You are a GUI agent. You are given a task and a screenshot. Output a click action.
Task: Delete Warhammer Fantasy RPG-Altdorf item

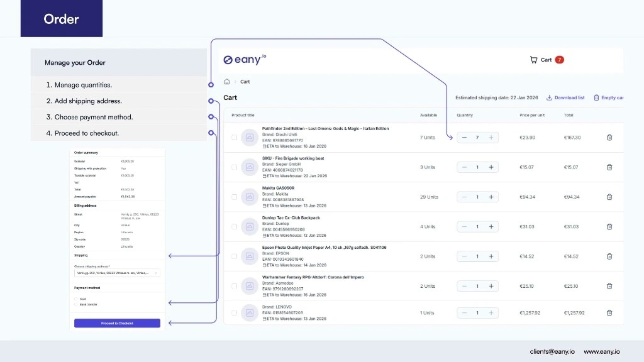tap(609, 286)
